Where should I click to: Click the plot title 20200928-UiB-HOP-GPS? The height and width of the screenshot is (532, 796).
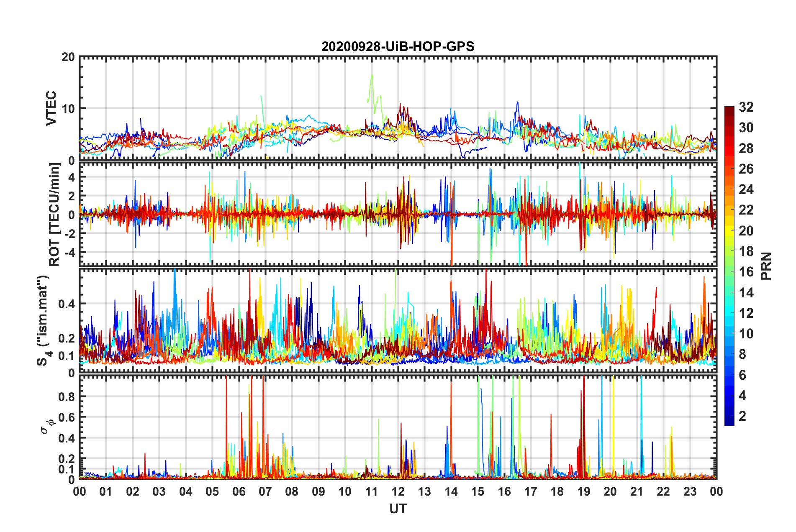pyautogui.click(x=398, y=46)
